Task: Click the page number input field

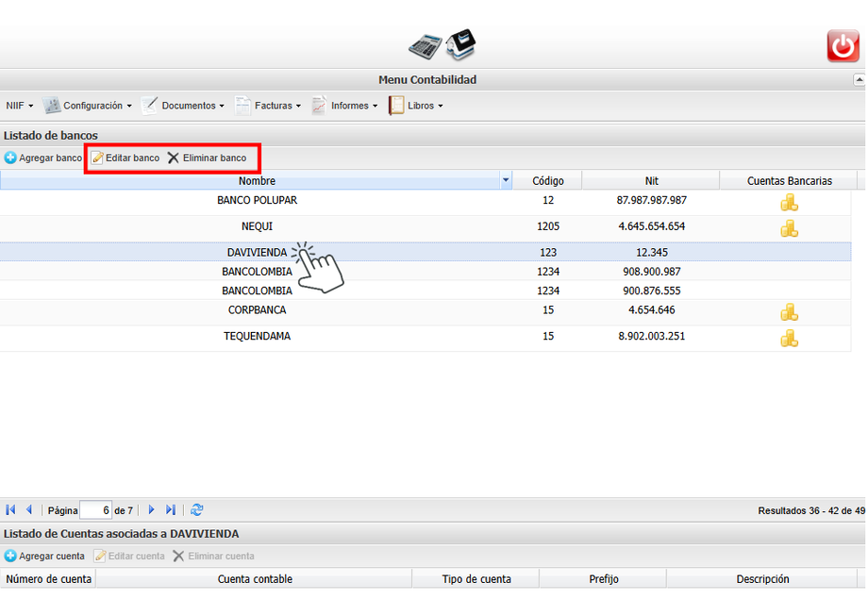Action: [x=96, y=510]
